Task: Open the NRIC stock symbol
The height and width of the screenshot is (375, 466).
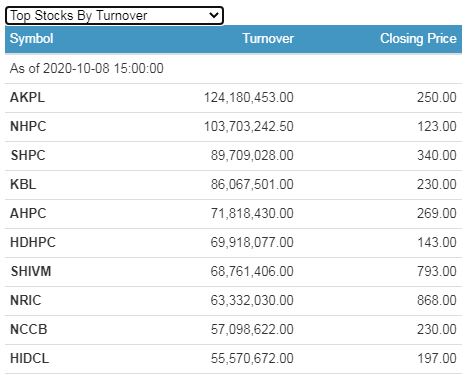Action: tap(26, 300)
